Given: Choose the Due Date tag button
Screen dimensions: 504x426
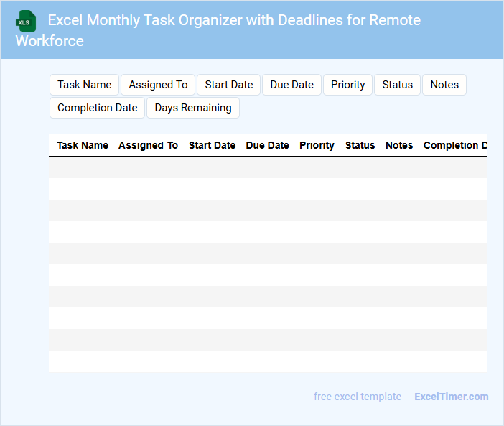Looking at the screenshot, I should pos(291,85).
